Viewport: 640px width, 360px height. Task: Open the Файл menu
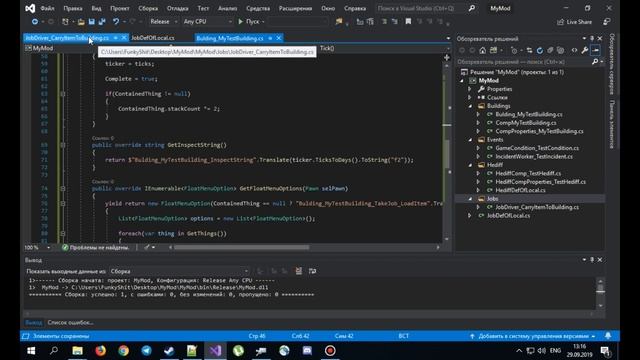[47, 8]
